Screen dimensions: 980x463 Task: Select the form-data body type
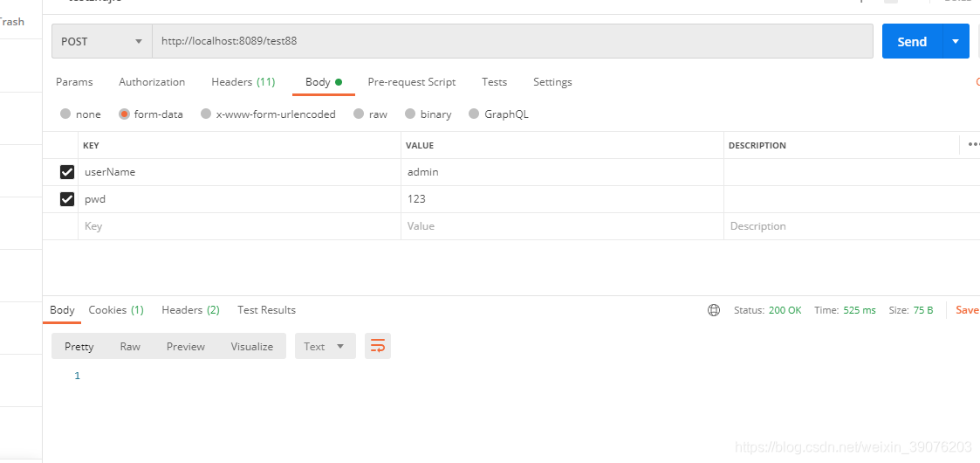(x=151, y=114)
